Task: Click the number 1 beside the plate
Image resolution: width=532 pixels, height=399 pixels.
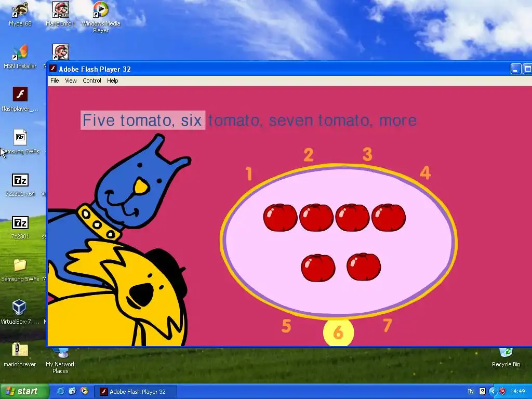Action: tap(249, 174)
